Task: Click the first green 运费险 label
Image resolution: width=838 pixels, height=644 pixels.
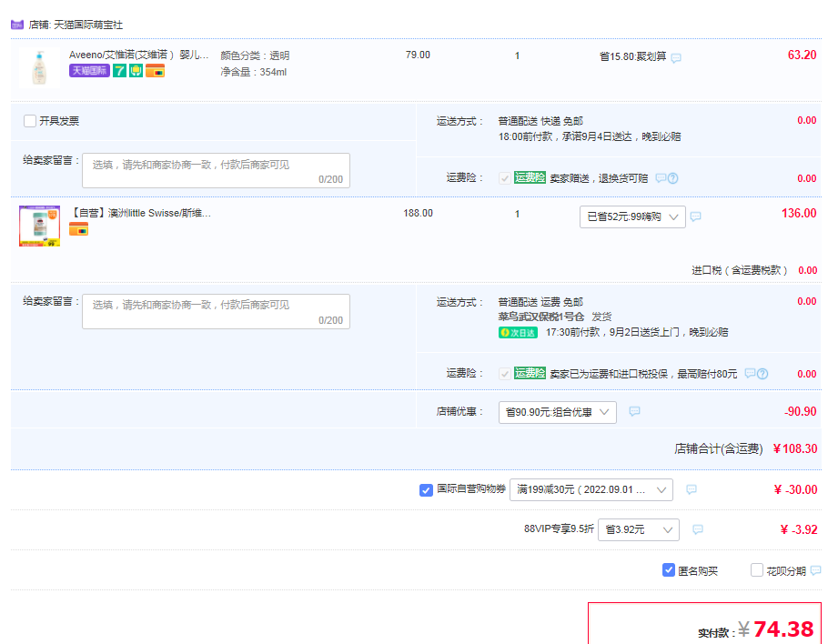Action: click(x=530, y=177)
